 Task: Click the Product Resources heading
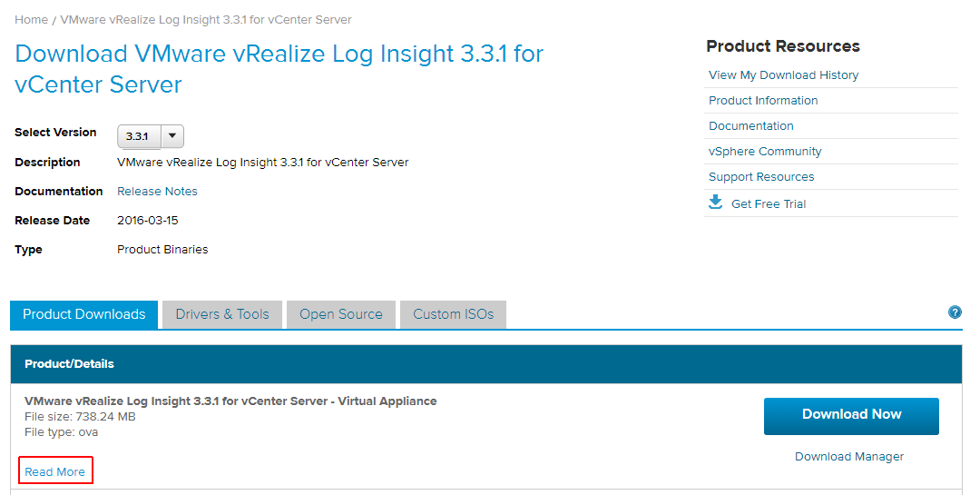pyautogui.click(x=782, y=46)
